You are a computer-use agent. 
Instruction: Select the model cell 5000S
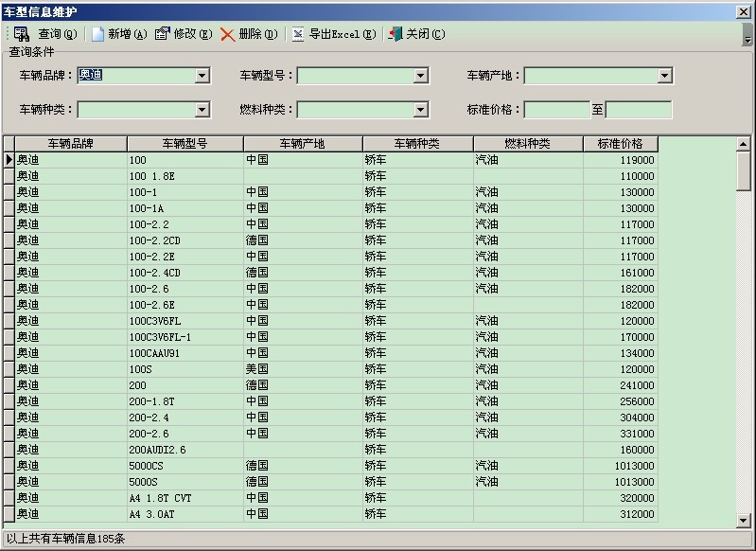tap(185, 482)
